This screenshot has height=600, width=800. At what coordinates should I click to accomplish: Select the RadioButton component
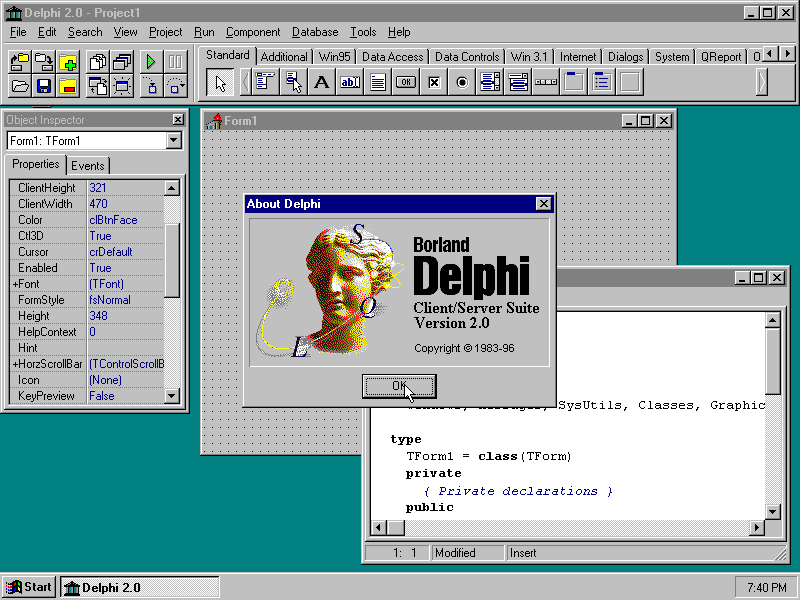[x=460, y=81]
